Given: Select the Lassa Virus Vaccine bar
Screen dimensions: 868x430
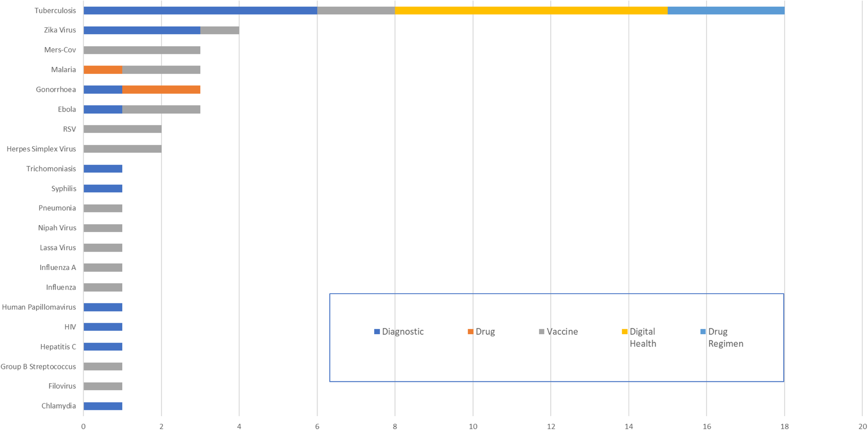Looking at the screenshot, I should pyautogui.click(x=103, y=248).
